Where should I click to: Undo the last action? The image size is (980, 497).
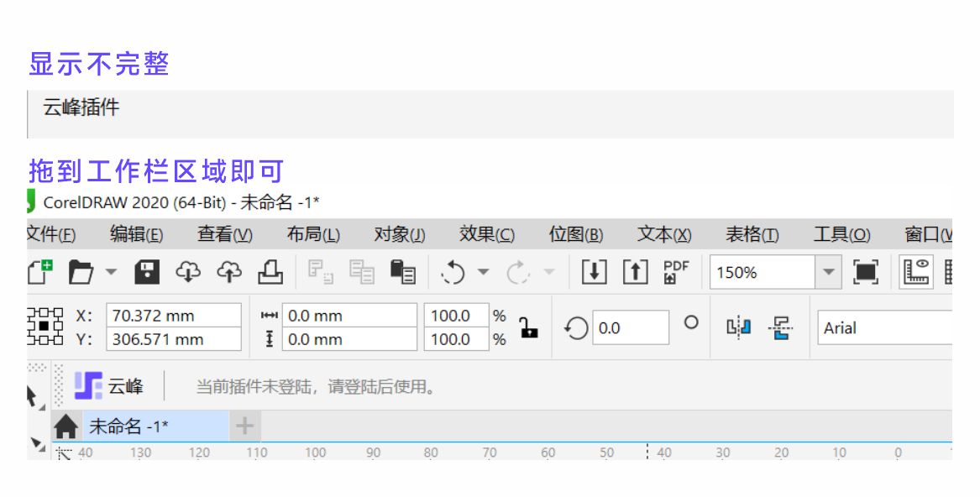coord(453,273)
